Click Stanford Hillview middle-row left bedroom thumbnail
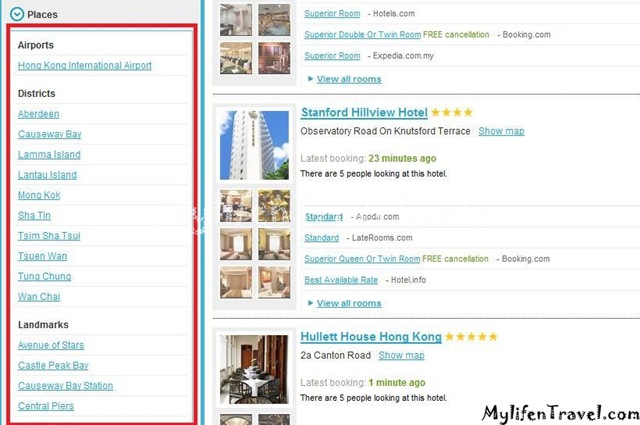 pos(236,244)
